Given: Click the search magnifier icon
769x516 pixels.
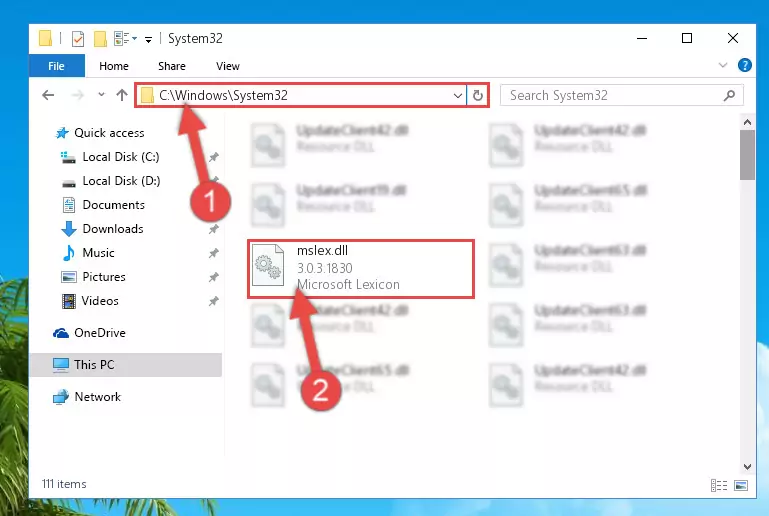Looking at the screenshot, I should pyautogui.click(x=729, y=95).
